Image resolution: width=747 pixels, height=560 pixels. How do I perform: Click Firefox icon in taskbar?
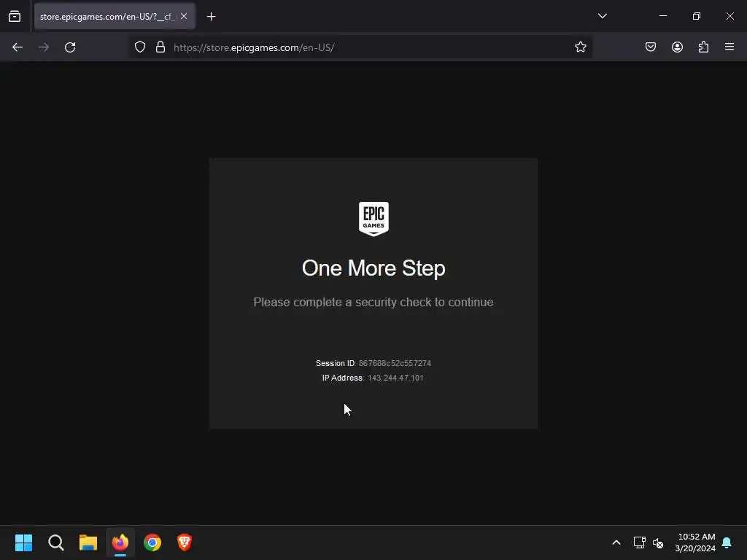tap(120, 542)
